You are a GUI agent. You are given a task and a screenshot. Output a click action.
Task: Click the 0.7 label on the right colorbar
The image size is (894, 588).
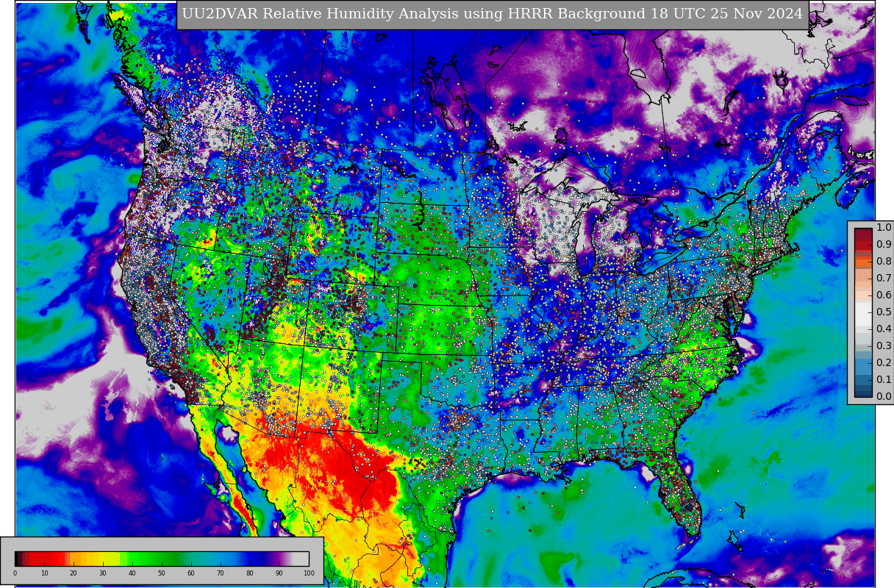[x=884, y=279]
